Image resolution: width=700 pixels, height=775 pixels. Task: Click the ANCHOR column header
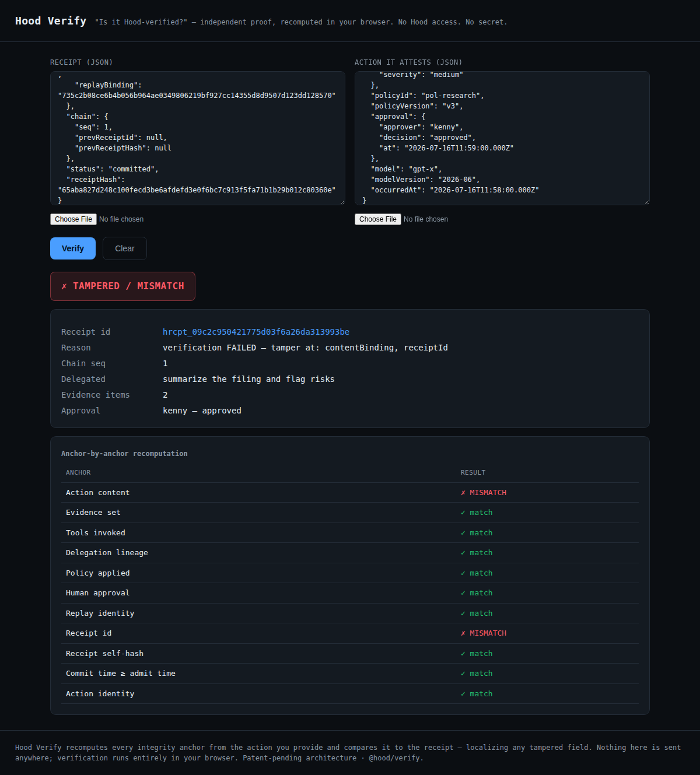pyautogui.click(x=78, y=473)
